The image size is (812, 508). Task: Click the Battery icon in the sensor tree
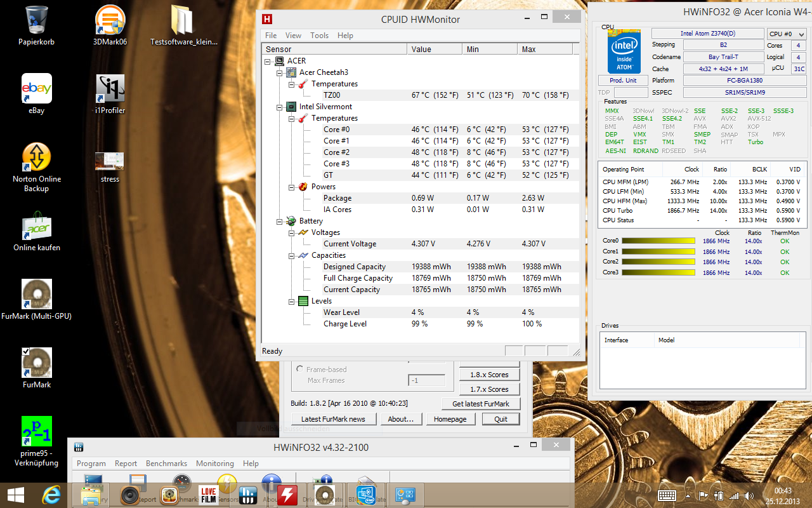(291, 221)
